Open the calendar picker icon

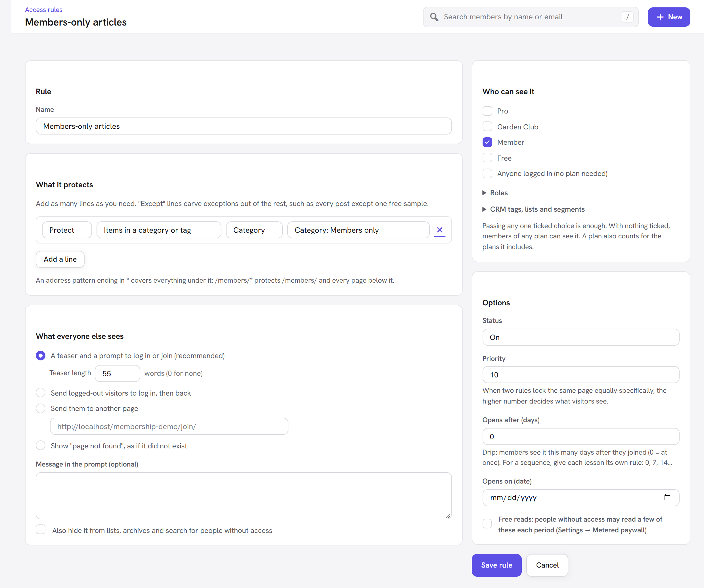(x=667, y=497)
